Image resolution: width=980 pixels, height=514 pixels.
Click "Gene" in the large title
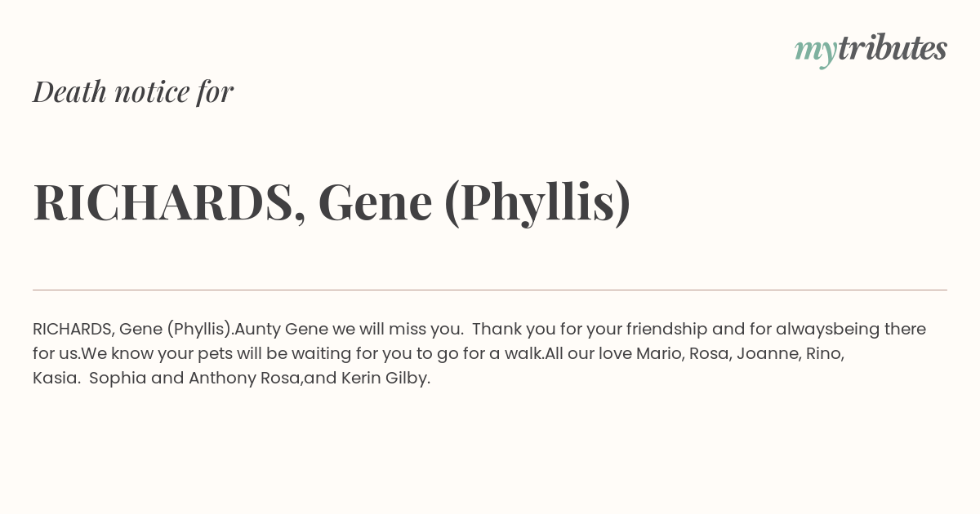point(375,202)
